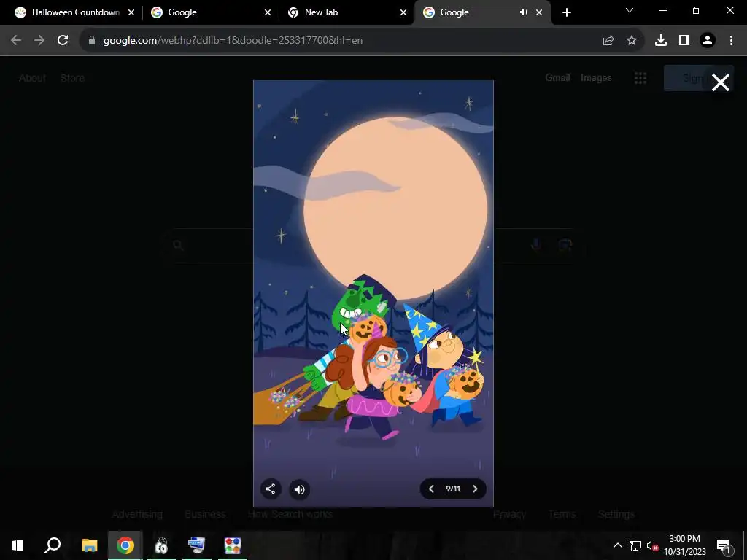Go back with the browser back arrow
The image size is (747, 560).
point(16,41)
